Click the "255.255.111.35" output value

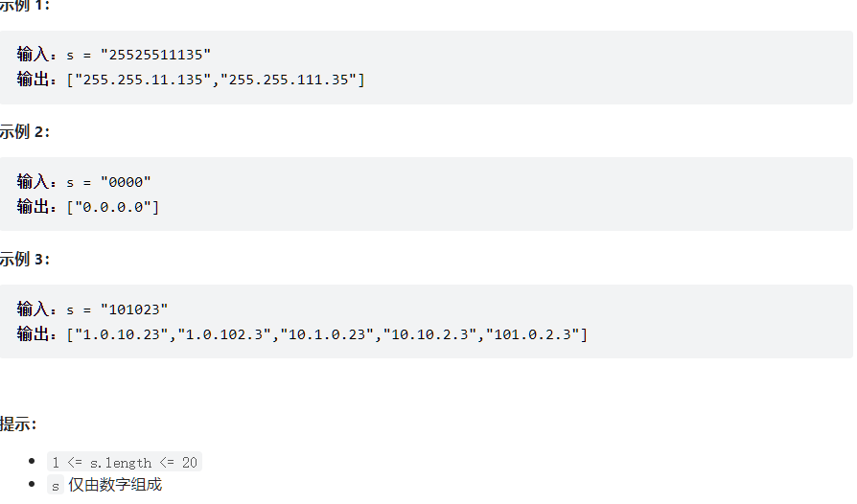coord(290,80)
